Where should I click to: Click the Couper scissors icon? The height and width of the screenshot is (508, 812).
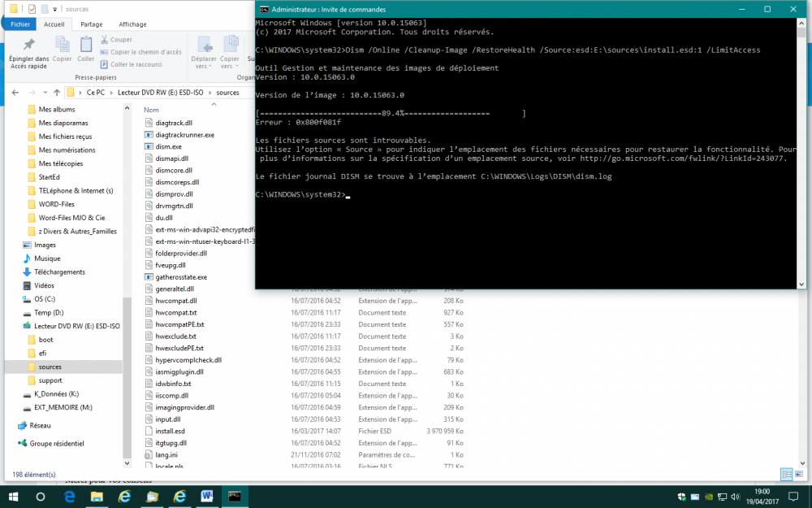tap(105, 40)
